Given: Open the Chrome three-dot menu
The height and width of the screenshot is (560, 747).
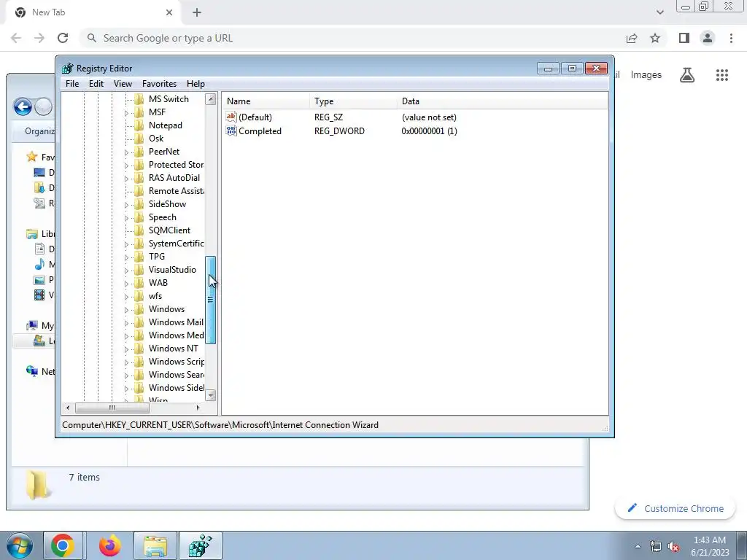Looking at the screenshot, I should point(731,38).
